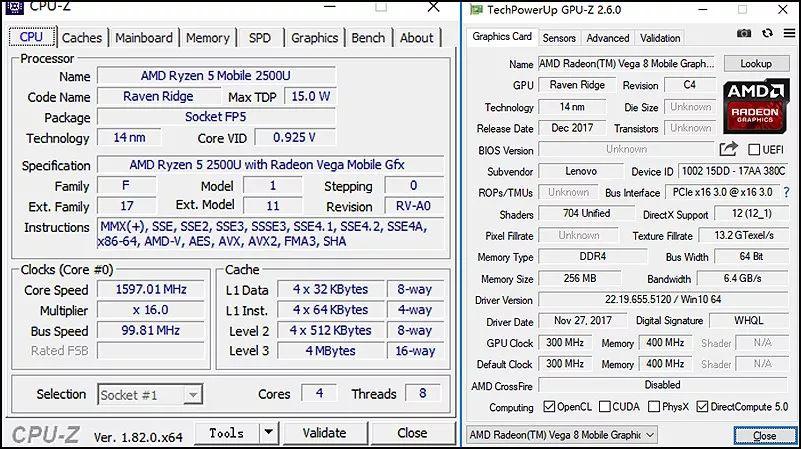Click the Socket FP5 package value

tap(216, 116)
